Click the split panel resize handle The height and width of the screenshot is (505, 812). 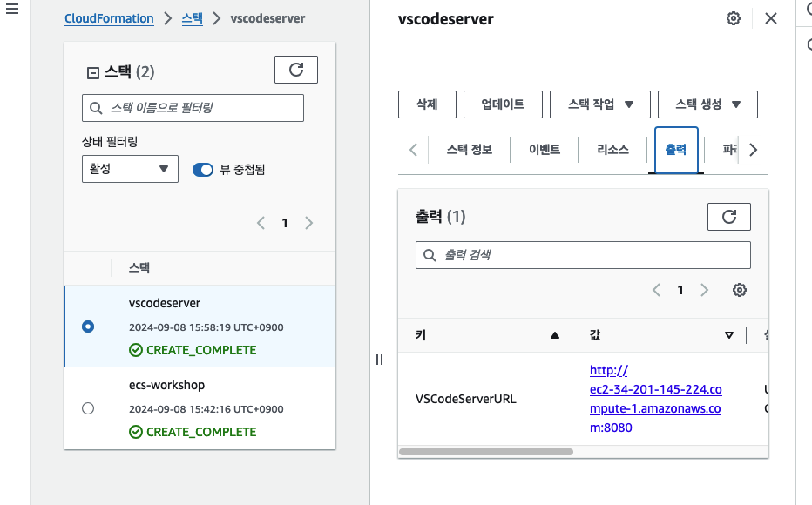pos(380,360)
